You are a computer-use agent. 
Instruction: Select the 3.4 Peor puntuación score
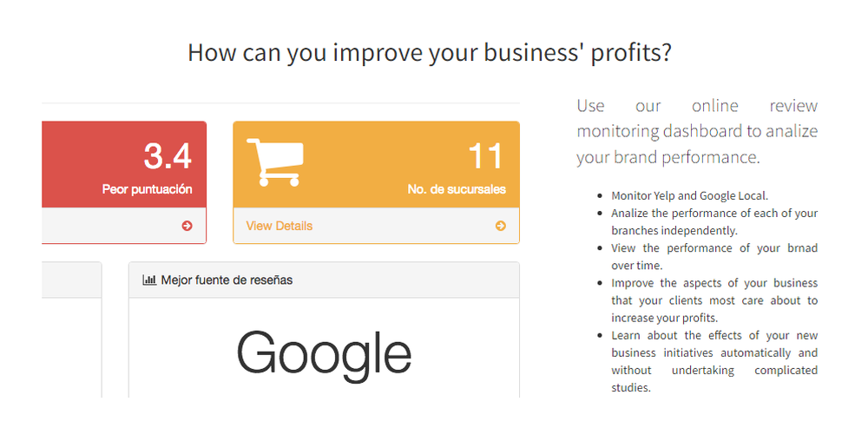click(168, 156)
